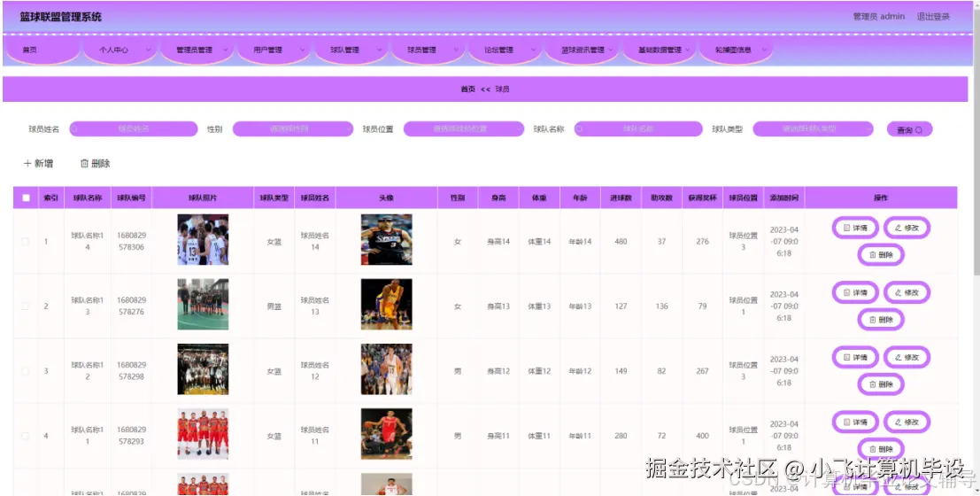Click the 身高12 height cell
Screen dimensions: 980x496
click(x=498, y=371)
